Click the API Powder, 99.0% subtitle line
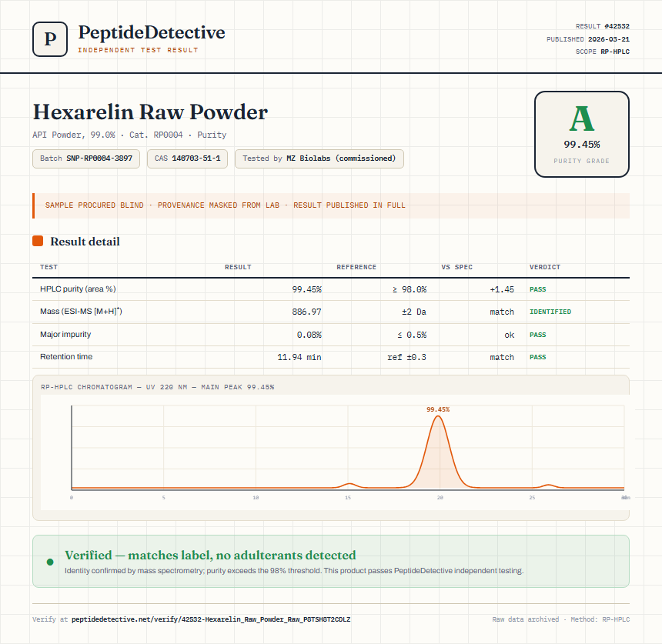Image resolution: width=662 pixels, height=644 pixels. tap(129, 135)
